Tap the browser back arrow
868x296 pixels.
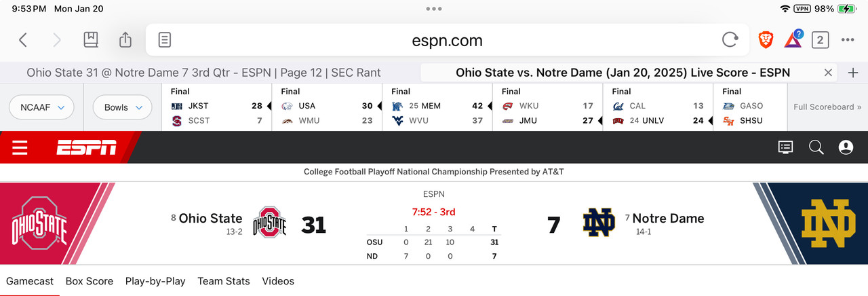[x=23, y=40]
